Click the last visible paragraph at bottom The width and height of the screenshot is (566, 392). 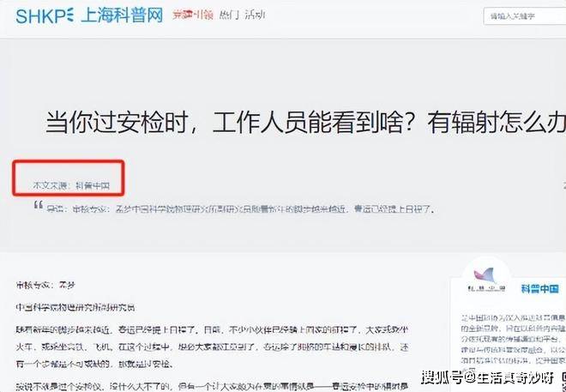[213, 385]
